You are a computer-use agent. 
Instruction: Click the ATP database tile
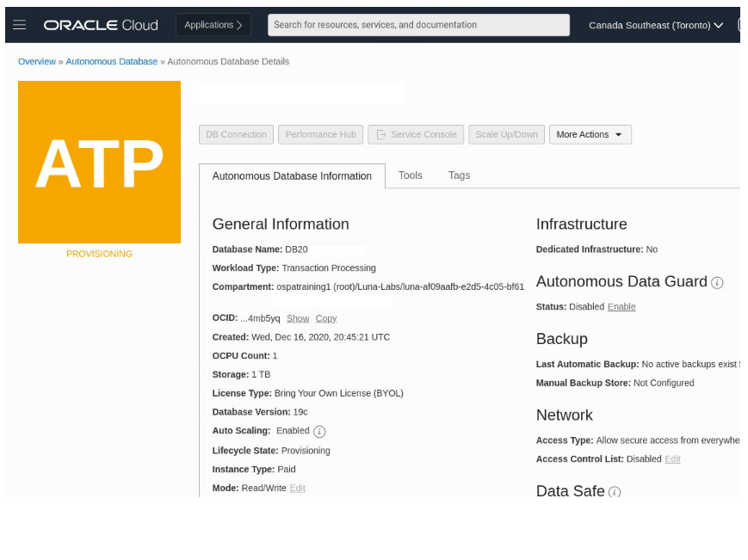coord(99,162)
